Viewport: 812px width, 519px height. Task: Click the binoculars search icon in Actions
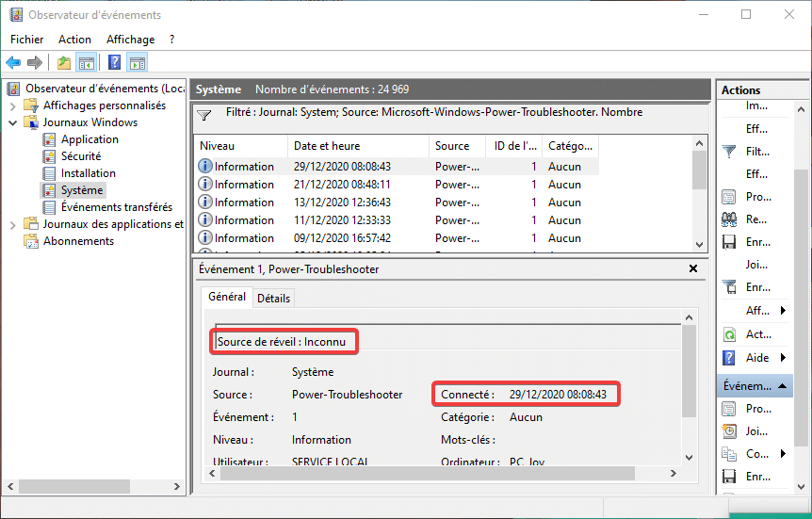[729, 219]
